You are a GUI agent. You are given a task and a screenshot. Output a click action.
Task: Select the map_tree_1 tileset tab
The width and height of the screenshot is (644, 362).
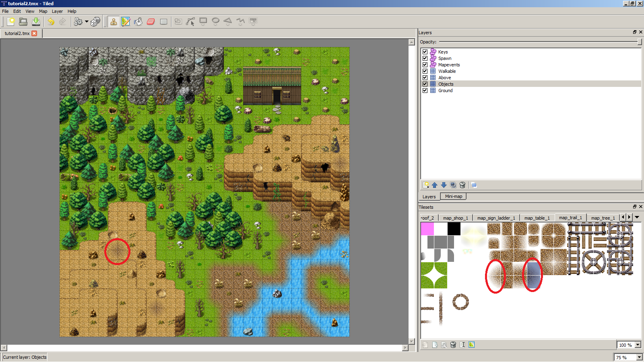pyautogui.click(x=603, y=218)
